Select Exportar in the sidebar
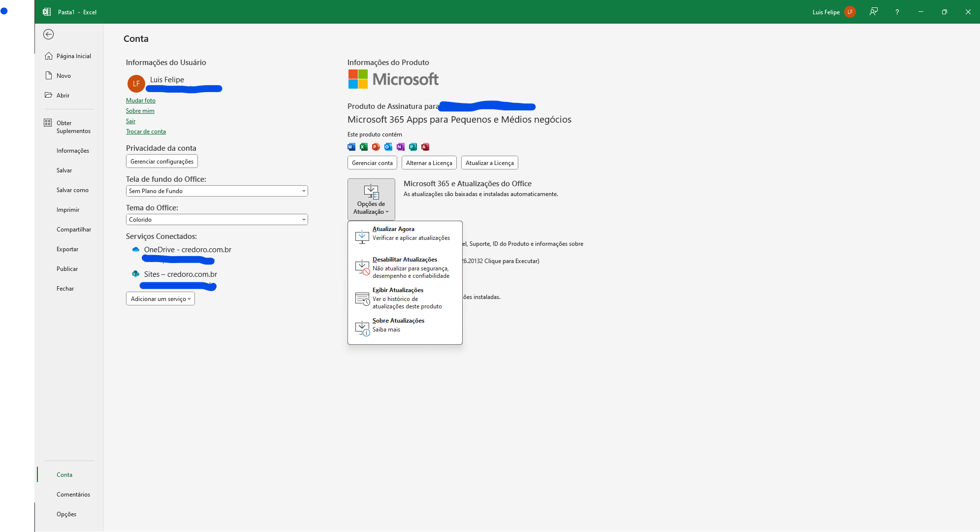Screen dimensions: 980x532 [x=67, y=249]
